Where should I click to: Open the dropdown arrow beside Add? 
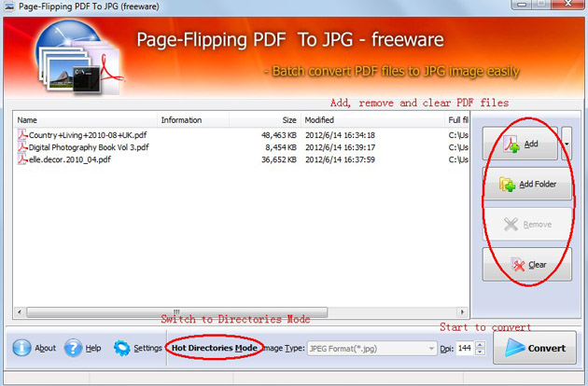click(567, 144)
